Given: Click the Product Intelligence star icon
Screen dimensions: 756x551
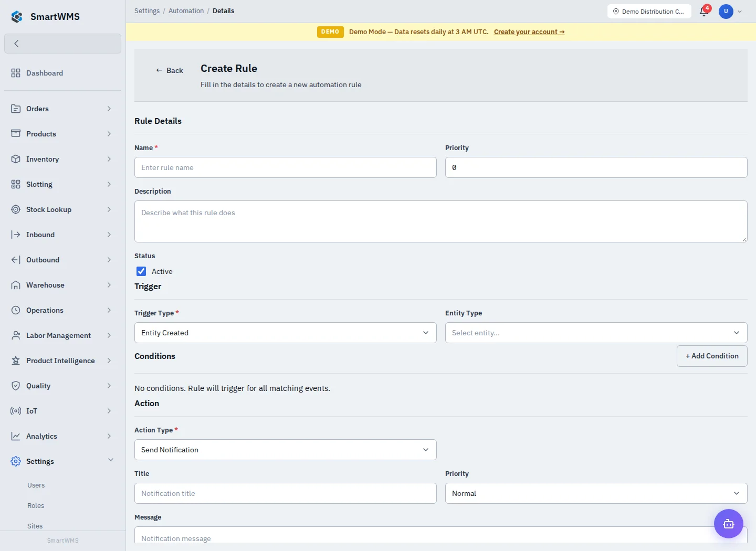Looking at the screenshot, I should pos(16,361).
